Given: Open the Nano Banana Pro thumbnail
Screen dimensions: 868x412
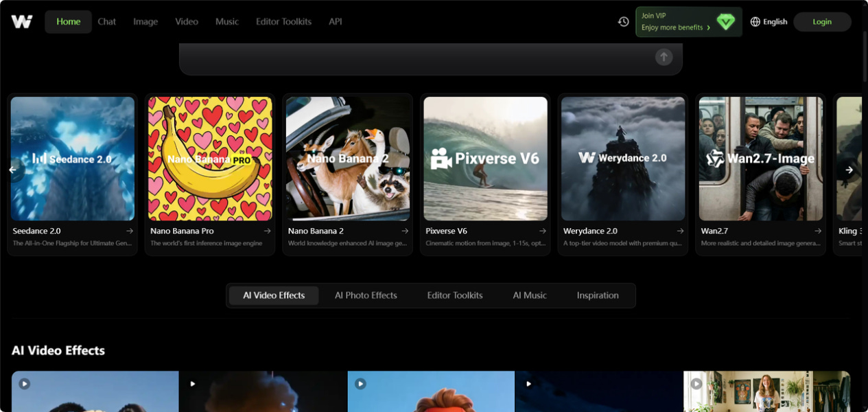Looking at the screenshot, I should coord(210,159).
